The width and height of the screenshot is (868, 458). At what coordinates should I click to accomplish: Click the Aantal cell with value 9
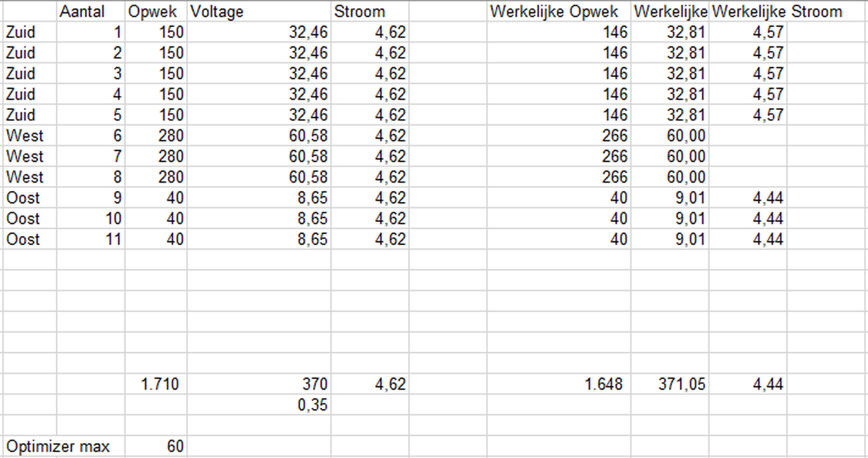91,197
